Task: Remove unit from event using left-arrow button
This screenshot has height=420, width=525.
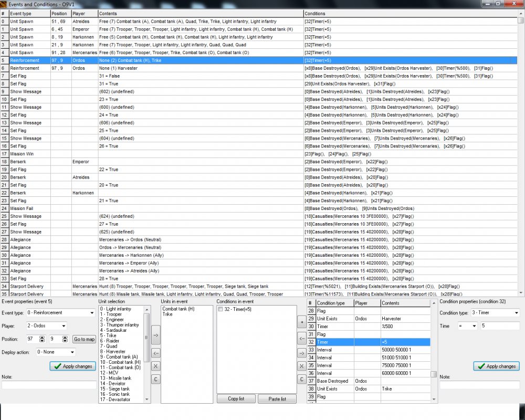Action: coord(156,353)
